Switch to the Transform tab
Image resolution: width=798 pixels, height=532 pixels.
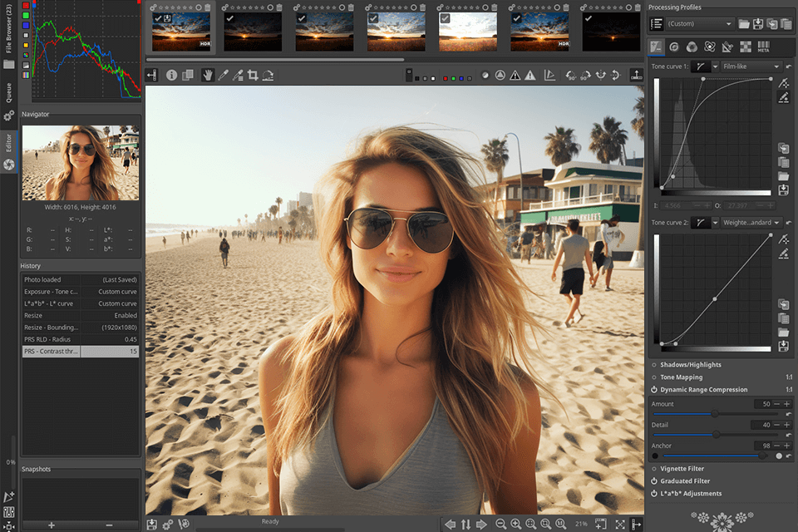click(x=727, y=47)
